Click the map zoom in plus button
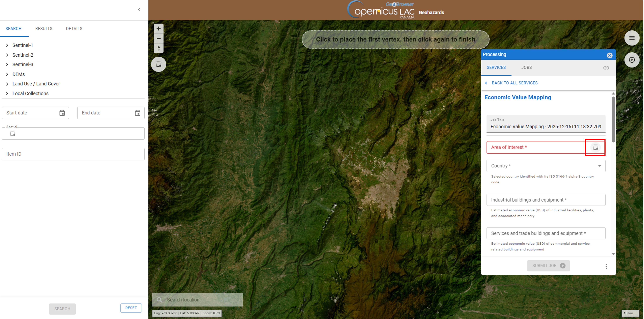644x319 pixels. tap(159, 29)
